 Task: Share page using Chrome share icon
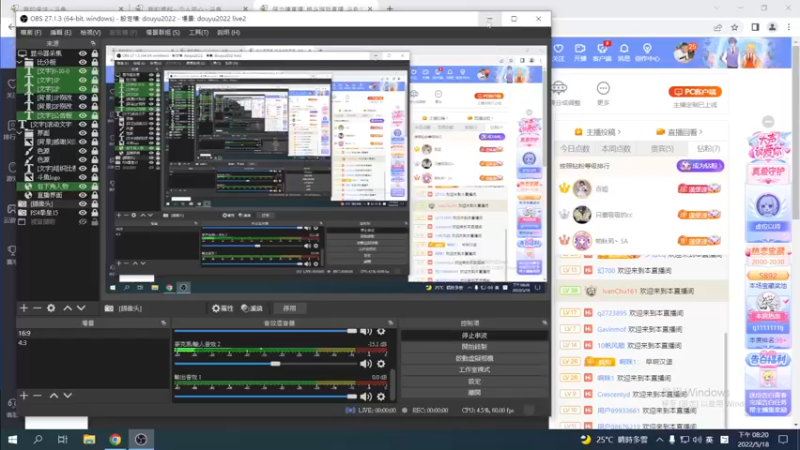tap(718, 28)
